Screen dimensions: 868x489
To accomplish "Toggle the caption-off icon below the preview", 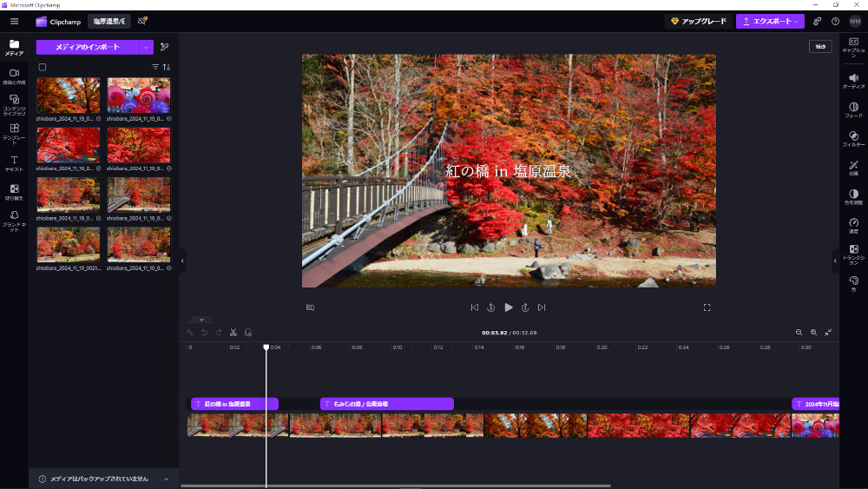I will pyautogui.click(x=310, y=307).
